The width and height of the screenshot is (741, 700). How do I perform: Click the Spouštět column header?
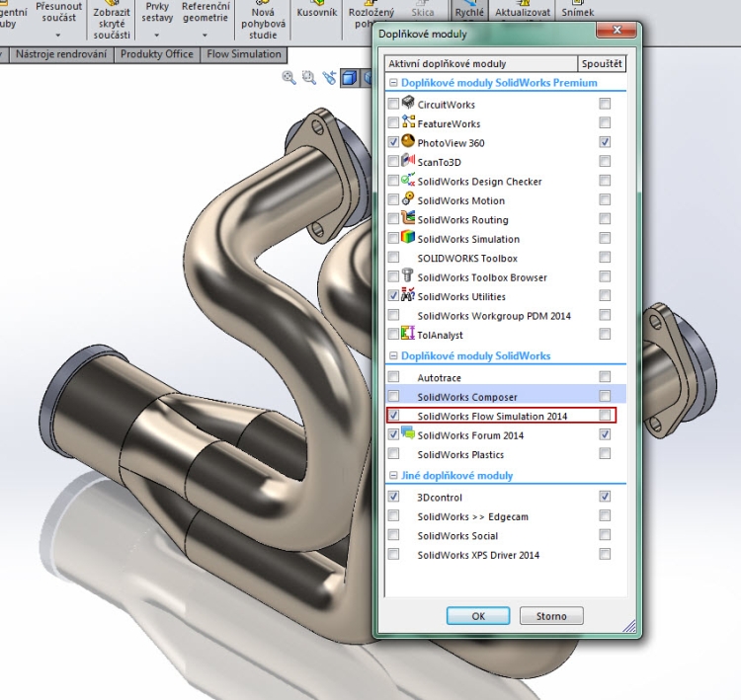point(602,64)
